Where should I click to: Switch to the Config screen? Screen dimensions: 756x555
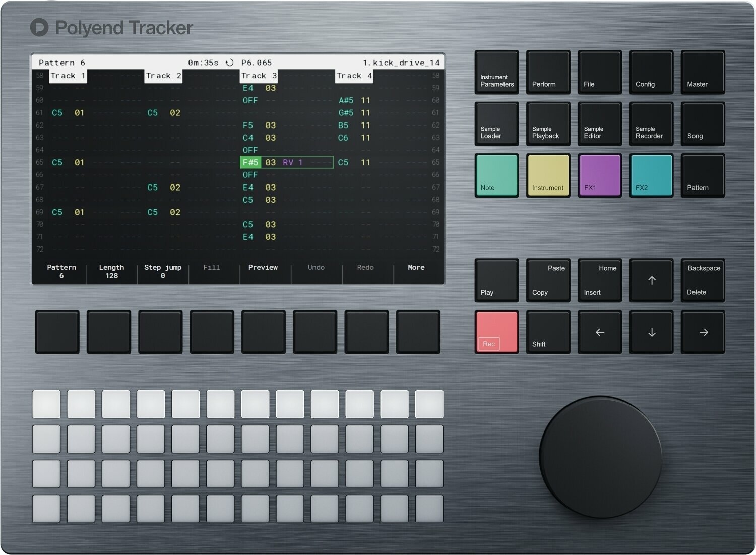[x=651, y=72]
